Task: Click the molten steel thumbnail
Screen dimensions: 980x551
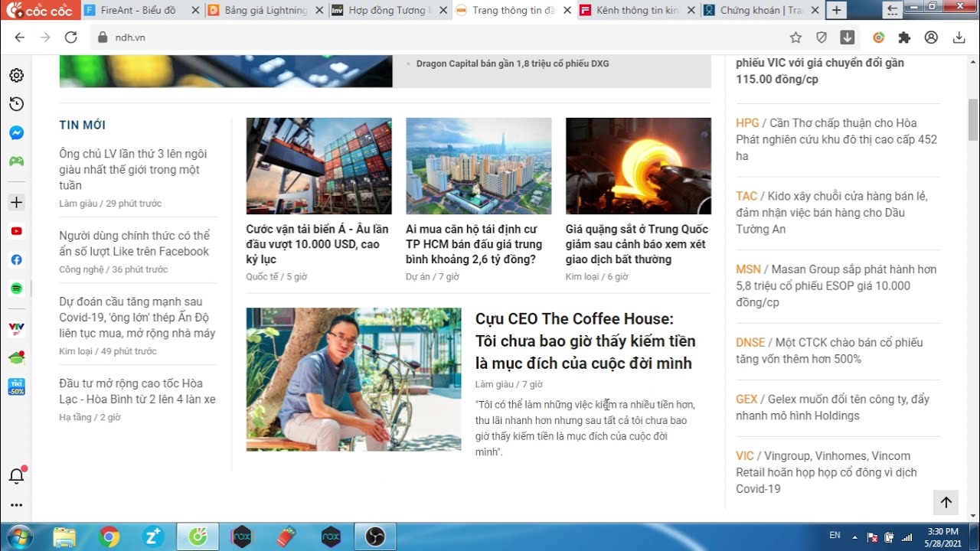Action: 639,166
